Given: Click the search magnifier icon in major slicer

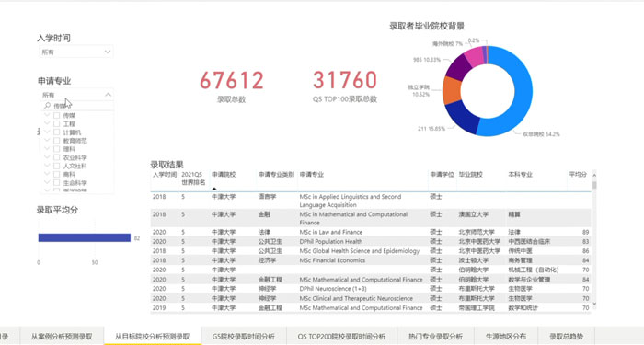Looking at the screenshot, I should [x=47, y=106].
